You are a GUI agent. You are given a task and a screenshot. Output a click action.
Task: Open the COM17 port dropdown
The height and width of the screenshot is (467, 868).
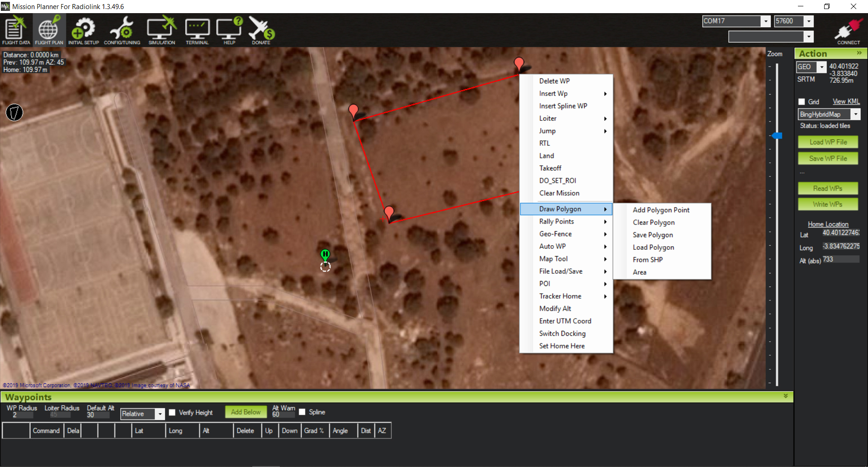coord(765,21)
